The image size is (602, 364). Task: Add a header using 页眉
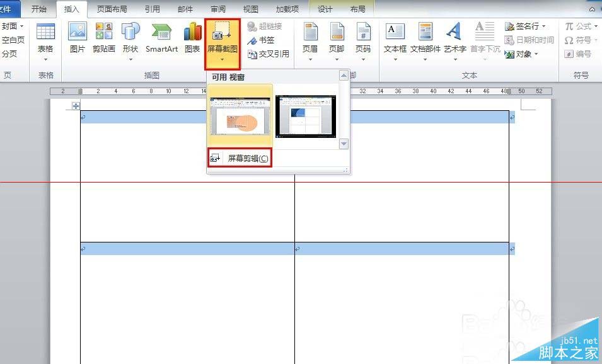[310, 39]
